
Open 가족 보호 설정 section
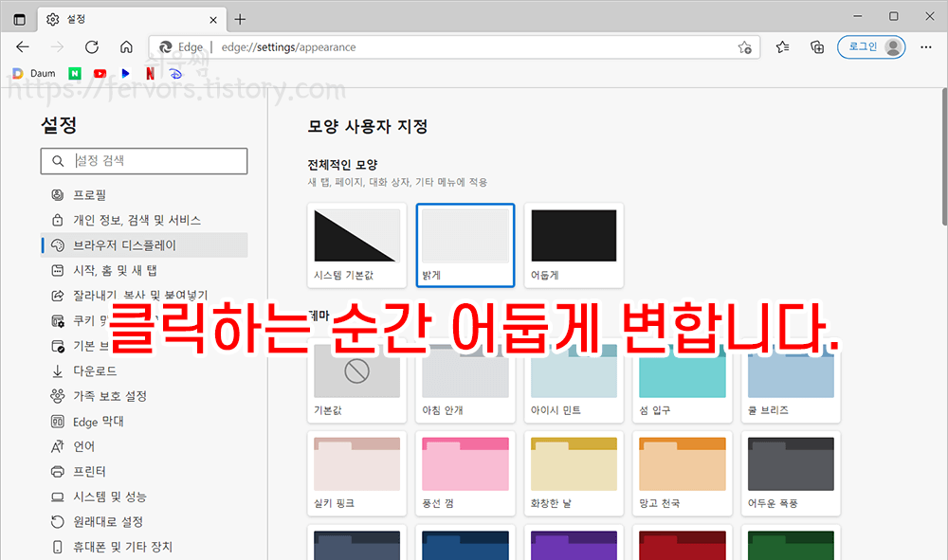pyautogui.click(x=144, y=396)
